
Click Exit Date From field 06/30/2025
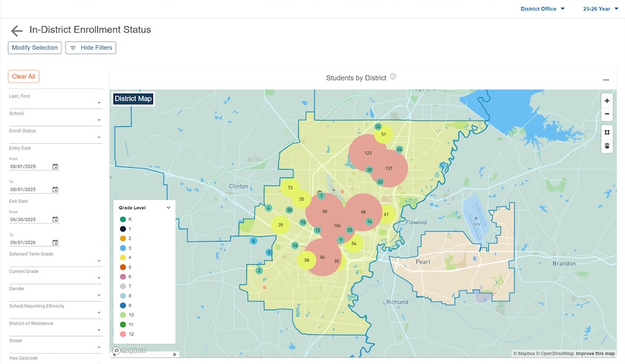[30, 220]
